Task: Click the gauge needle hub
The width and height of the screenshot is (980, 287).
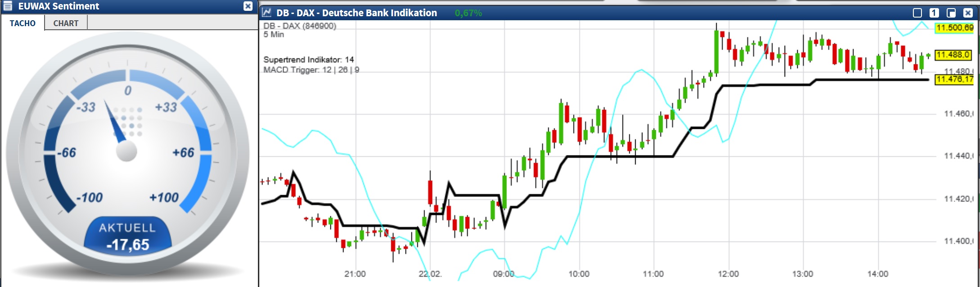Action: pos(126,151)
